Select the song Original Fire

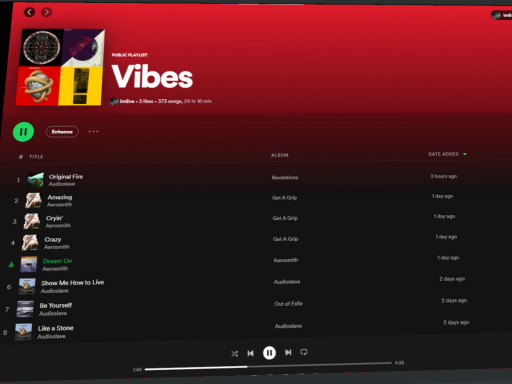coord(66,177)
